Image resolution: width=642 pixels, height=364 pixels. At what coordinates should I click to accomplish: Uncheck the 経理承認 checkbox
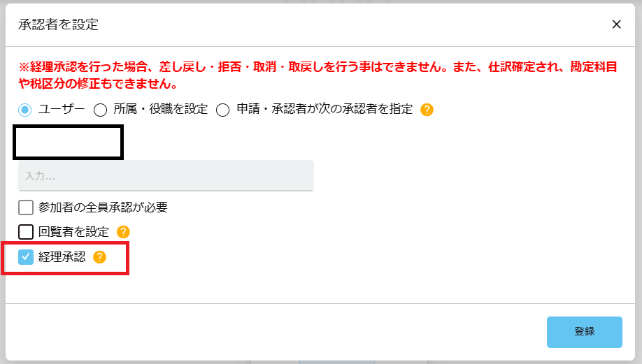(x=26, y=257)
